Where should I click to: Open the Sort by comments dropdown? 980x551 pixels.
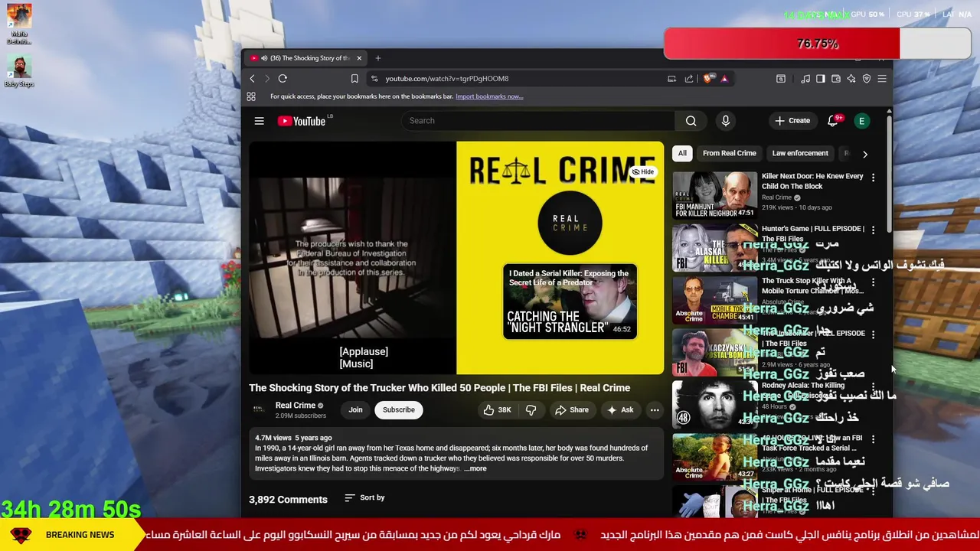[364, 497]
